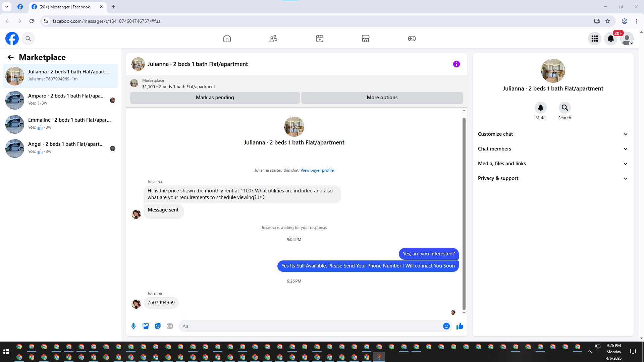Open the Video (Watch) icon
The width and height of the screenshot is (644, 362).
point(320,39)
